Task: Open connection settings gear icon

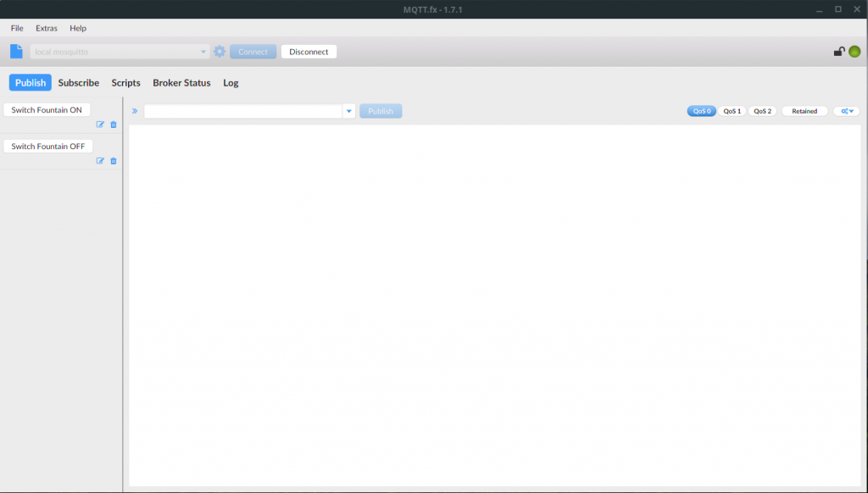Action: (220, 52)
